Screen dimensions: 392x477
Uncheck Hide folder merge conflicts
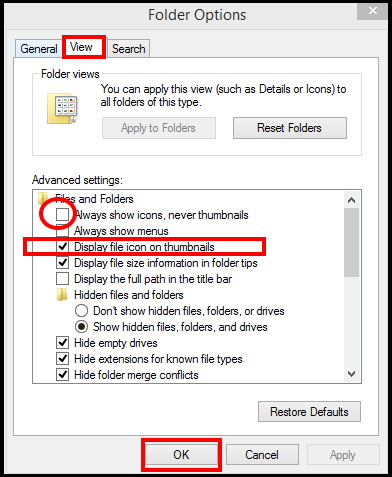coord(62,375)
